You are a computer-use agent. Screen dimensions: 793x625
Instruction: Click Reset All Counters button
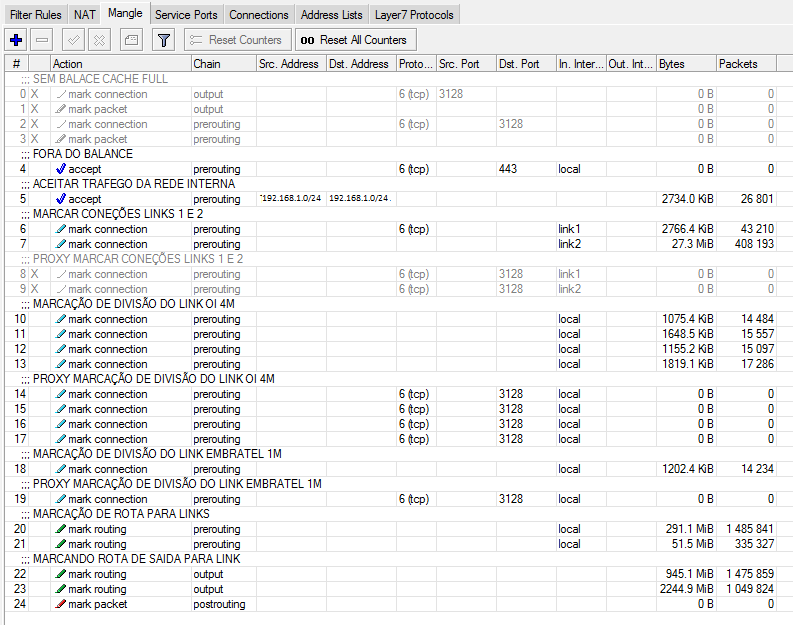click(x=356, y=40)
